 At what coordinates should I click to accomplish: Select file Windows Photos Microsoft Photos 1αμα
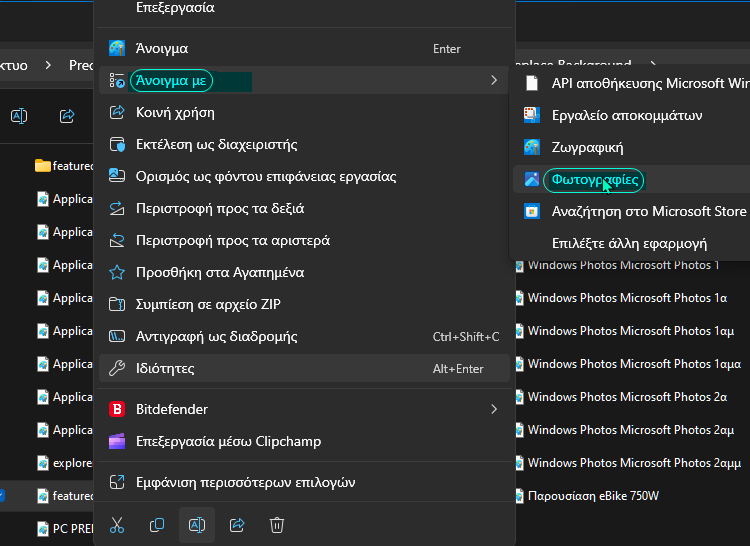[x=634, y=364]
